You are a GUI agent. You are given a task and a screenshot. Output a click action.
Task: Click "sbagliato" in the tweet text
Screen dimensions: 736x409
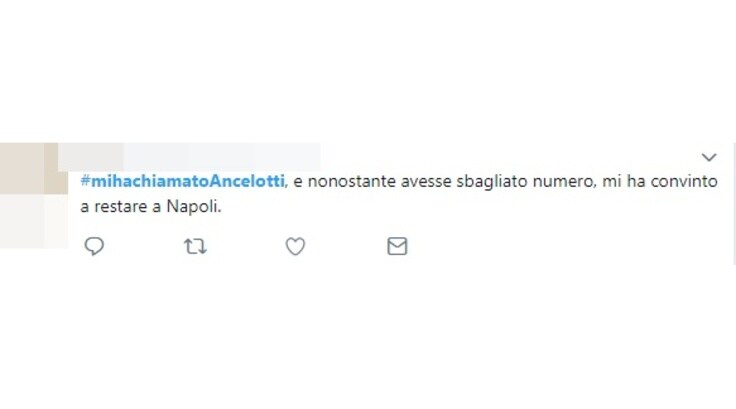pyautogui.click(x=492, y=181)
